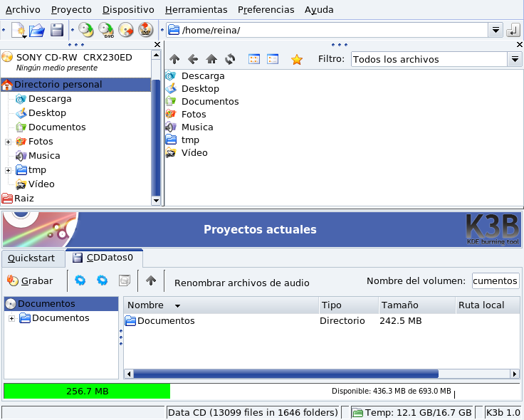The height and width of the screenshot is (420, 524).
Task: Expand Documentos node in project tree
Action: click(11, 318)
